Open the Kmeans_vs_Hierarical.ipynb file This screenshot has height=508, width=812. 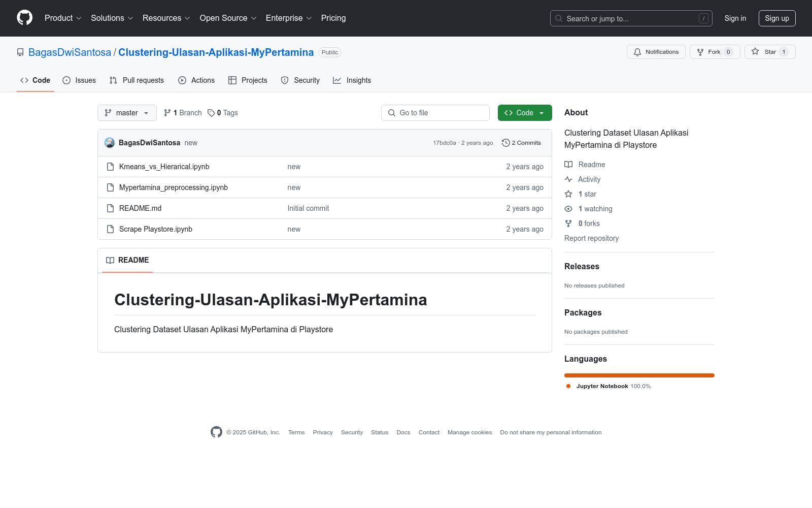click(164, 167)
